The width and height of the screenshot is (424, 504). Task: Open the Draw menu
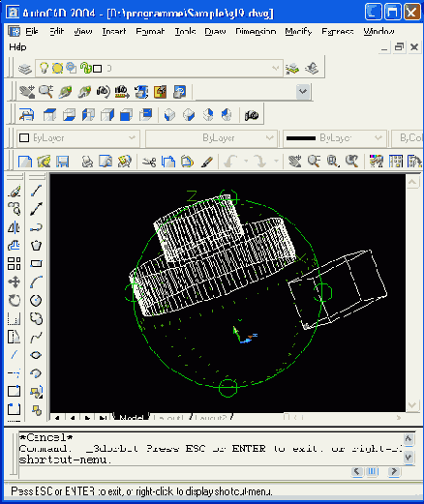(215, 31)
